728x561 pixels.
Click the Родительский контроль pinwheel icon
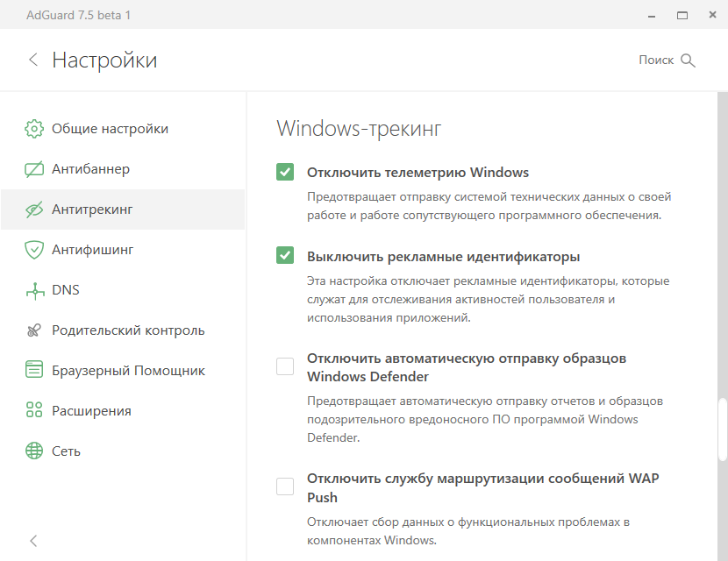[x=34, y=330]
